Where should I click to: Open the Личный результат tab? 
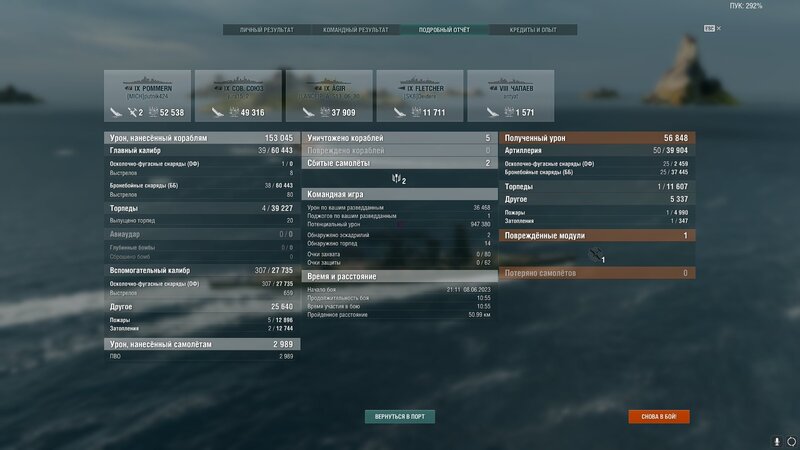click(267, 30)
